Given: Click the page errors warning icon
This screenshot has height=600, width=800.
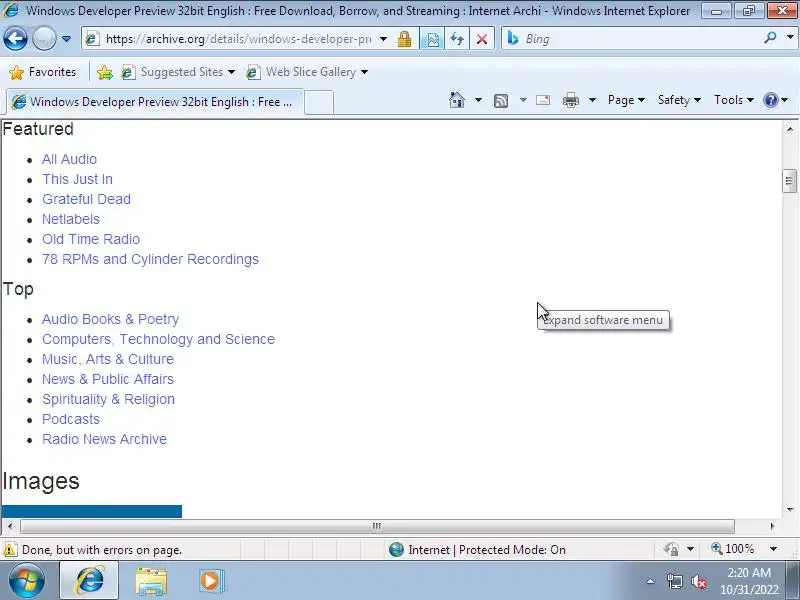Looking at the screenshot, I should [10, 550].
